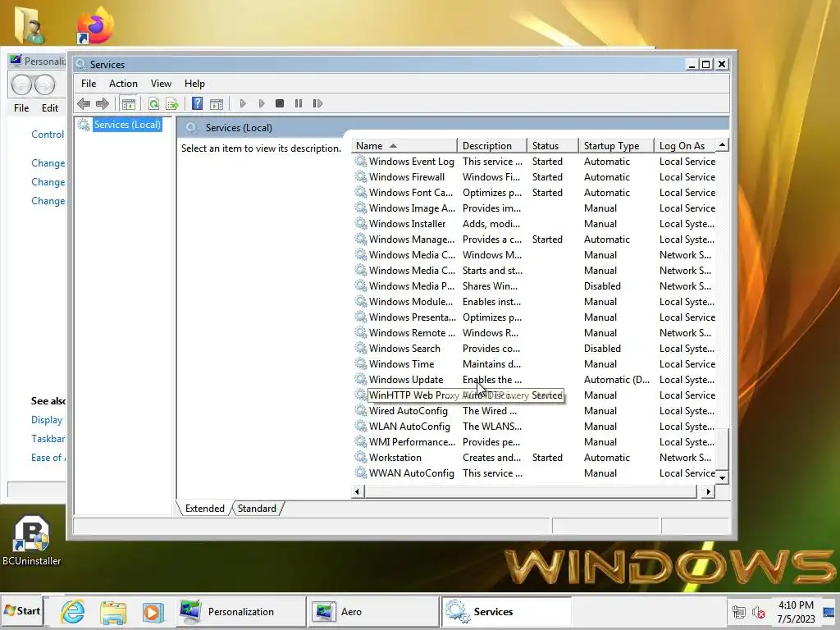The width and height of the screenshot is (840, 630).
Task: Click the gear icon beside Workstation
Action: click(361, 457)
